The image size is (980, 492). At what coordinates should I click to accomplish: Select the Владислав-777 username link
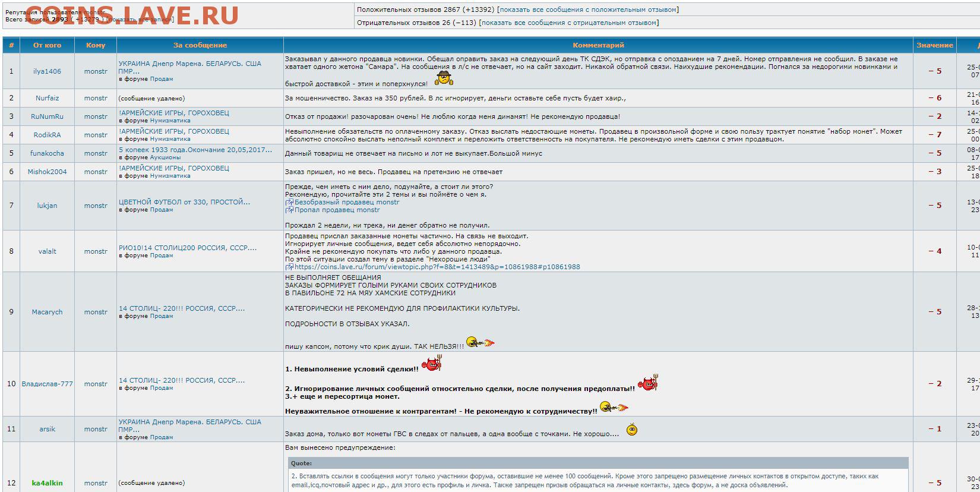click(x=47, y=384)
